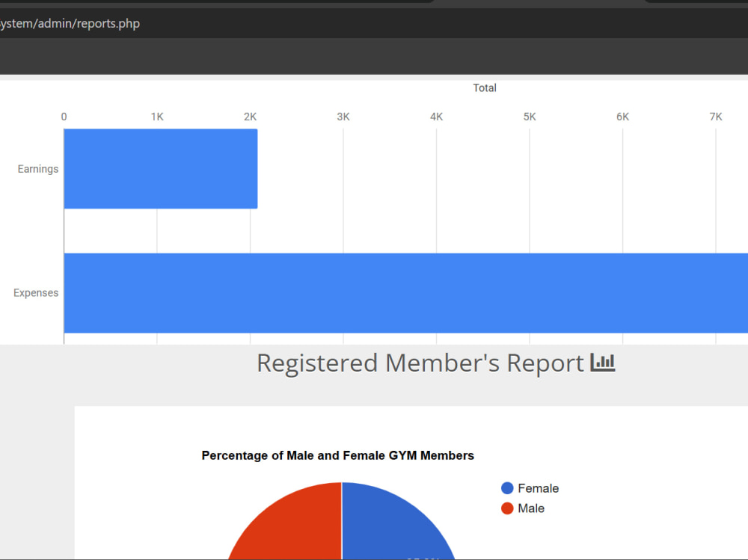Click the Expenses bar in the chart
Screen dimensions: 748x560
[x=406, y=293]
